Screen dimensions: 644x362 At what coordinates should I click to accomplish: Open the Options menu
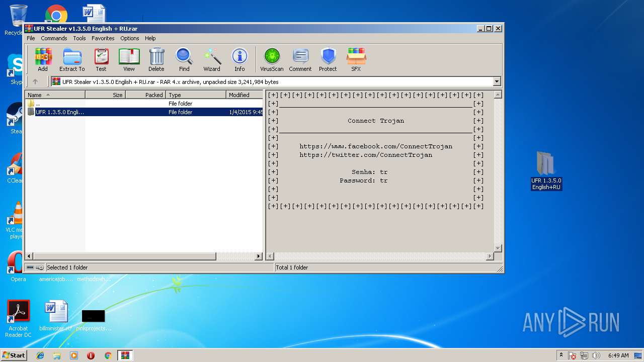click(x=129, y=38)
